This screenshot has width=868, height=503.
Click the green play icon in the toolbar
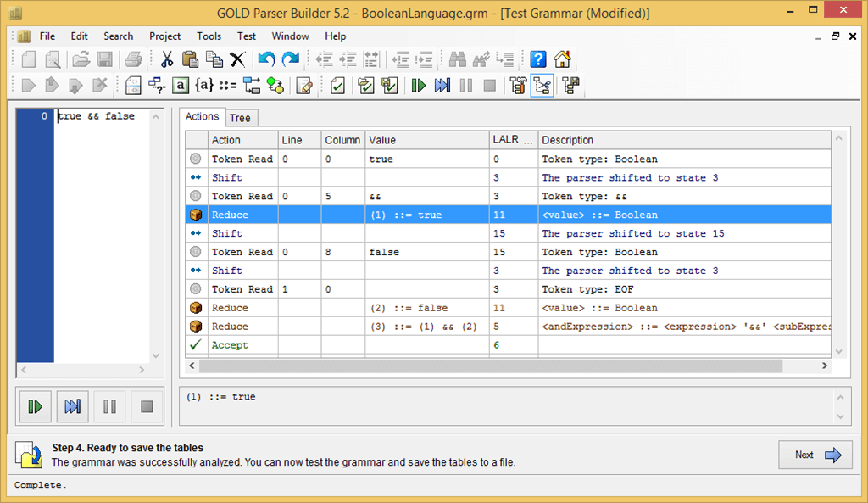pos(418,85)
